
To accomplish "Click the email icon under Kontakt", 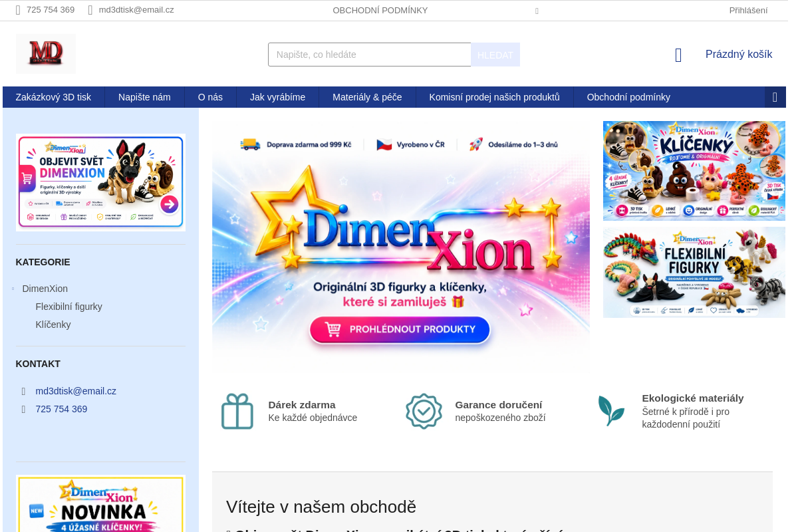I will point(24,392).
